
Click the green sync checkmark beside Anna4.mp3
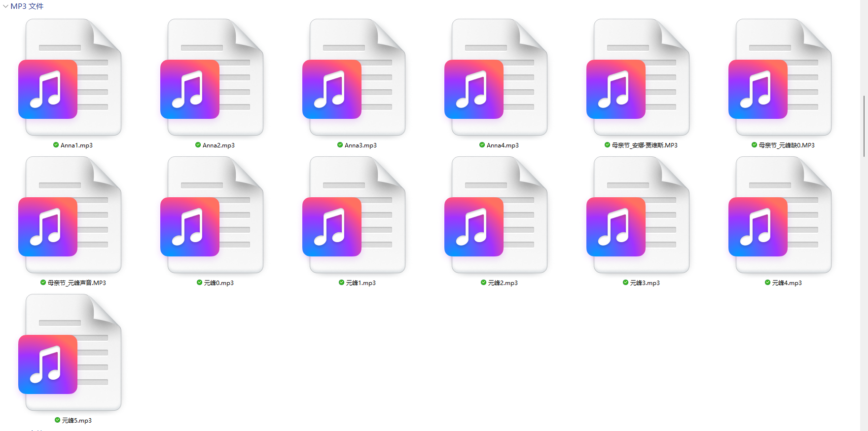point(482,145)
